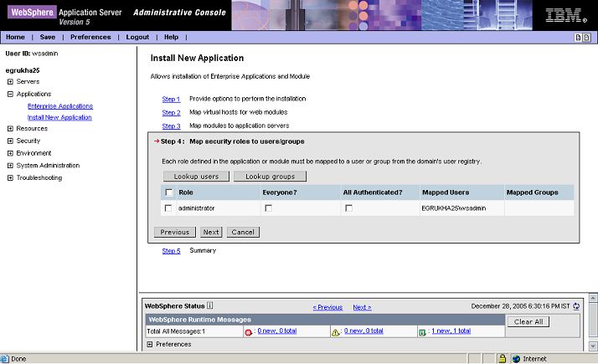Click the WebSphere logo in the banner
Image resolution: width=598 pixels, height=364 pixels.
[32, 12]
